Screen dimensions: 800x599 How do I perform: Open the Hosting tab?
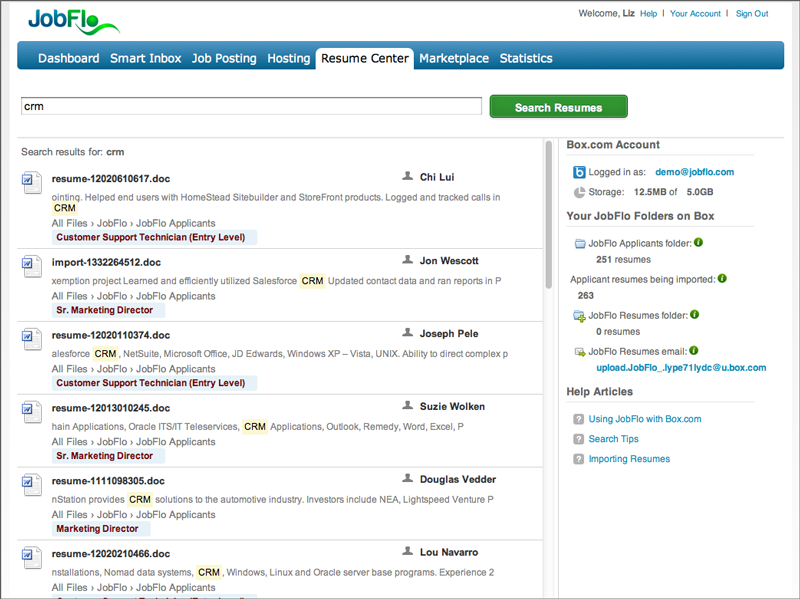click(x=289, y=58)
